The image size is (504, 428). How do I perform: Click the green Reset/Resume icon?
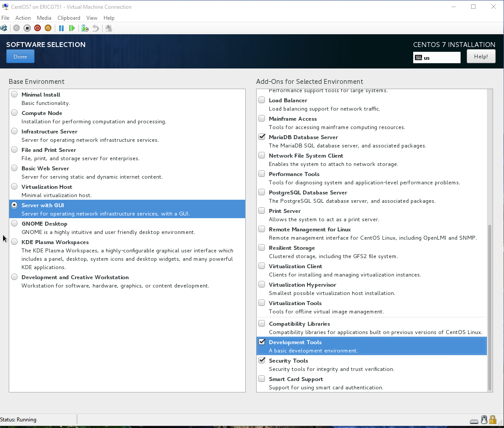[x=72, y=28]
